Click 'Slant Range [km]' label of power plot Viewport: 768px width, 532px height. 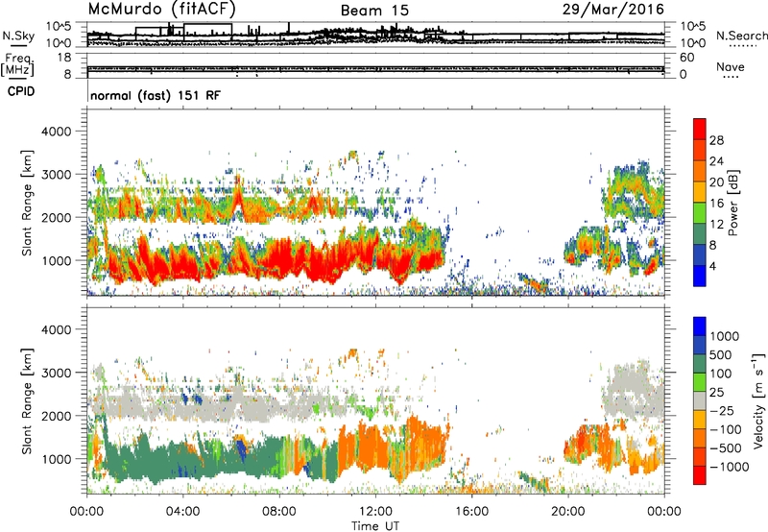[28, 203]
